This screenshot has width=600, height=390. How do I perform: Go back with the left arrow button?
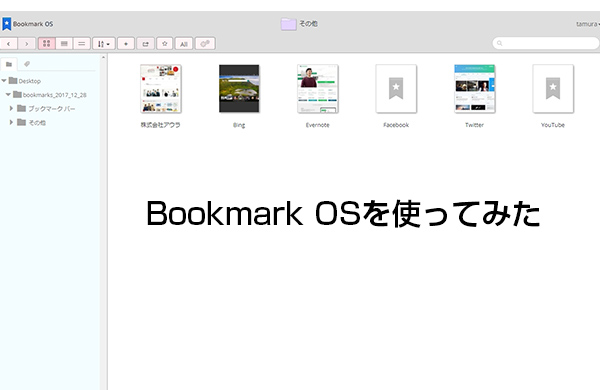tap(8, 44)
